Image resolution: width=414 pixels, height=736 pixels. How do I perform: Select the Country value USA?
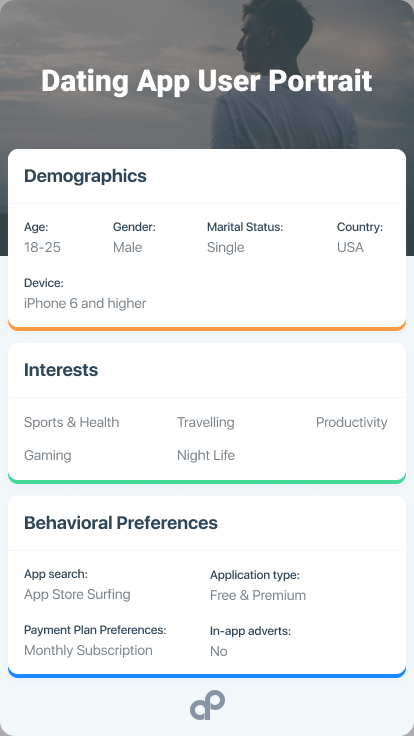[x=350, y=247]
